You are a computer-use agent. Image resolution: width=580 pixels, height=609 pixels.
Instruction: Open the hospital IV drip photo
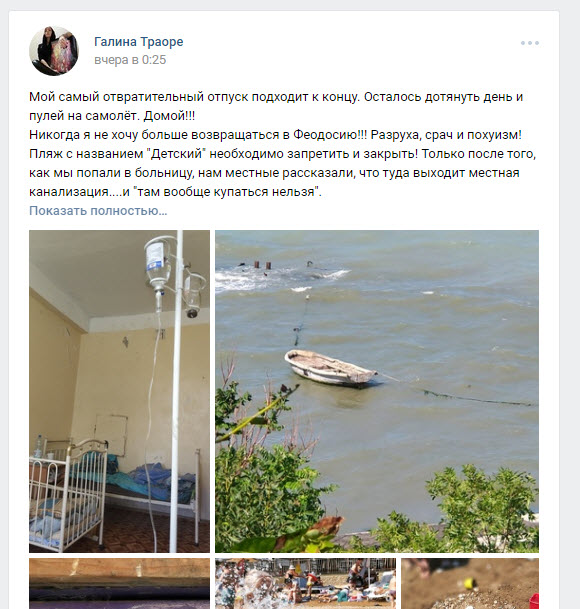click(119, 391)
